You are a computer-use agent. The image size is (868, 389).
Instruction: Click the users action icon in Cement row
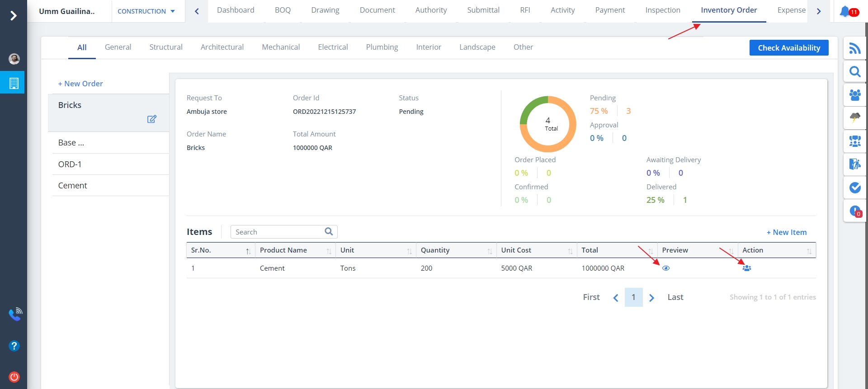tap(746, 268)
